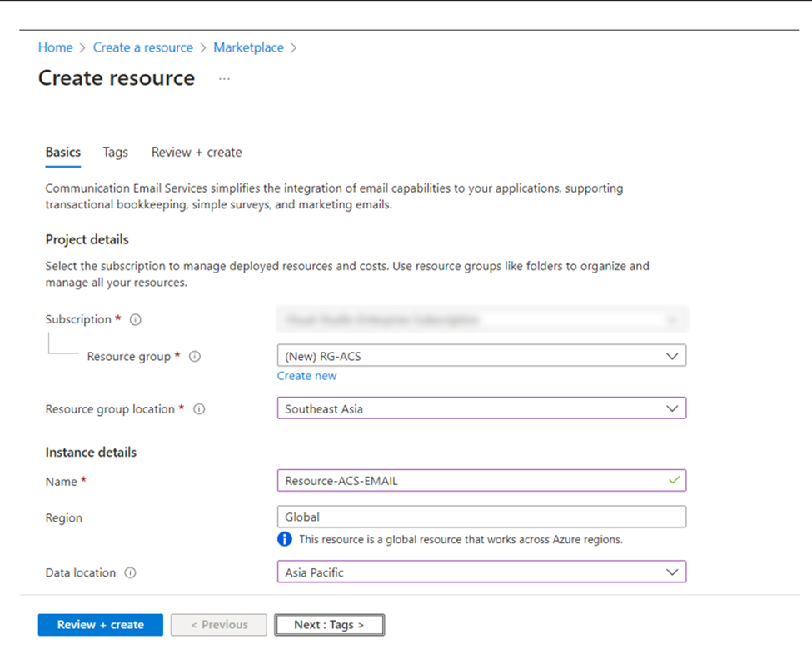Click the blue information icon under Region
This screenshot has width=812, height=665.
[285, 539]
